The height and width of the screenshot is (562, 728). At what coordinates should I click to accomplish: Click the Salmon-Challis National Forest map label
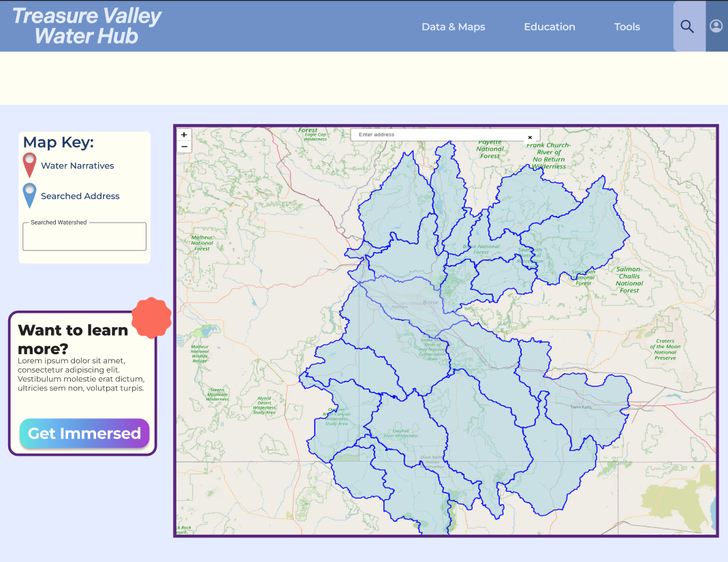point(629,279)
